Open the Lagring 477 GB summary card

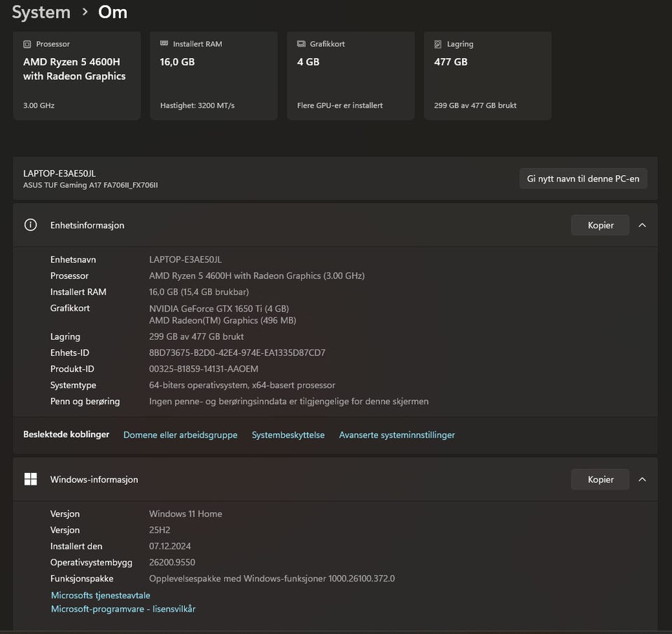(488, 76)
